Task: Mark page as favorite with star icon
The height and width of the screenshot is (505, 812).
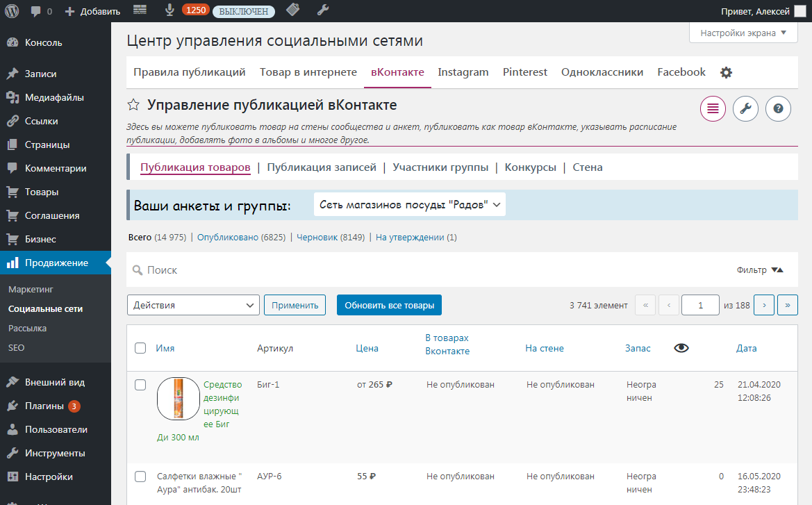Action: (x=133, y=105)
